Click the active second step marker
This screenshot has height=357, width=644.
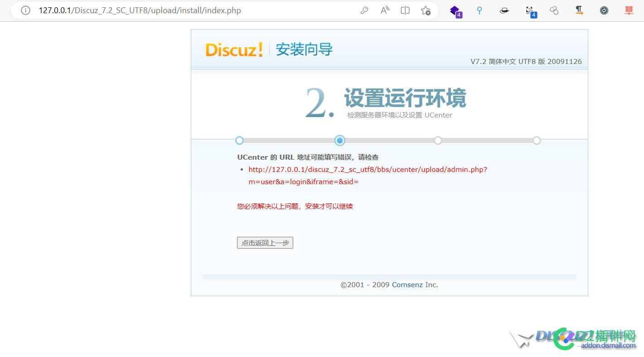coord(340,141)
